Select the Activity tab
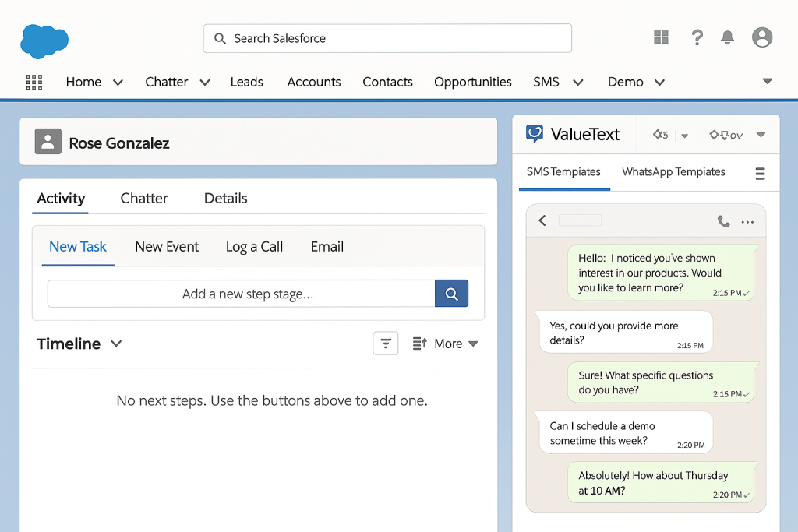Viewport: 798px width, 532px height. tap(61, 199)
